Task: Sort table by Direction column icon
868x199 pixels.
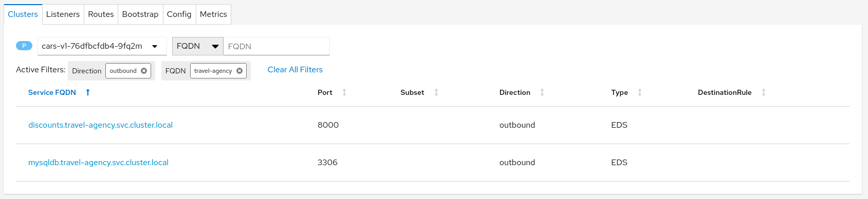Action: [542, 92]
